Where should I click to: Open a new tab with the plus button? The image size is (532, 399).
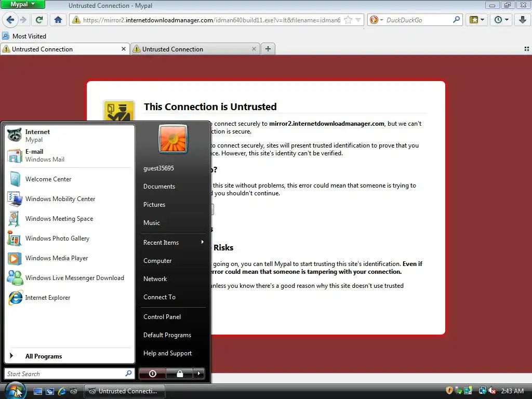tap(268, 49)
